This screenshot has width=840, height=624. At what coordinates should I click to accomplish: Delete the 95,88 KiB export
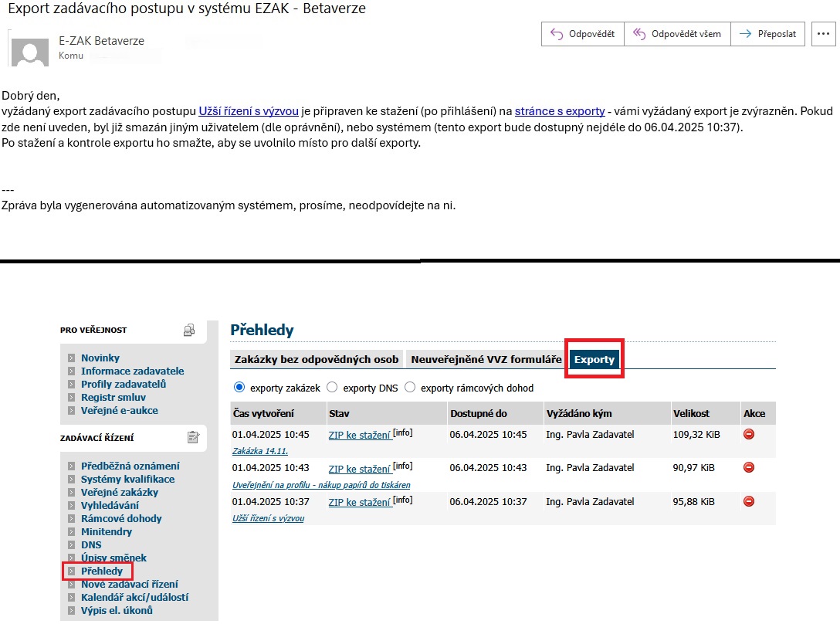748,502
